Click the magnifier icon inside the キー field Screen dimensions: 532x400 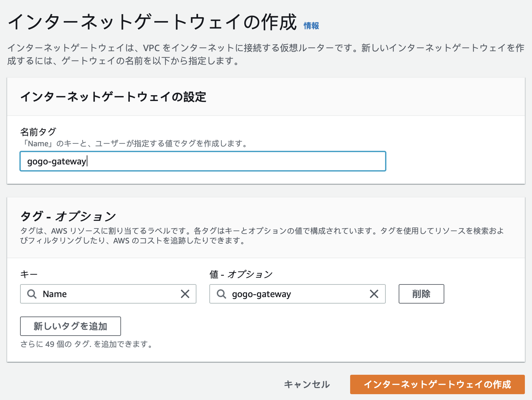coord(31,294)
